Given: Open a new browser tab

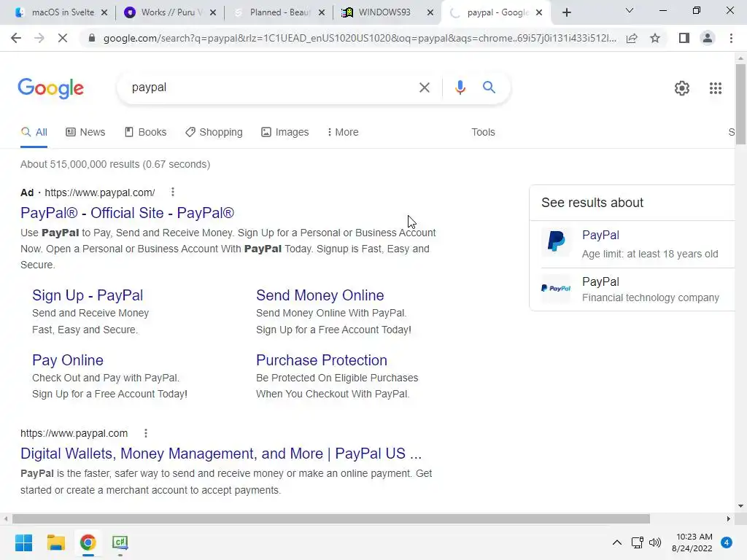Looking at the screenshot, I should (x=566, y=12).
